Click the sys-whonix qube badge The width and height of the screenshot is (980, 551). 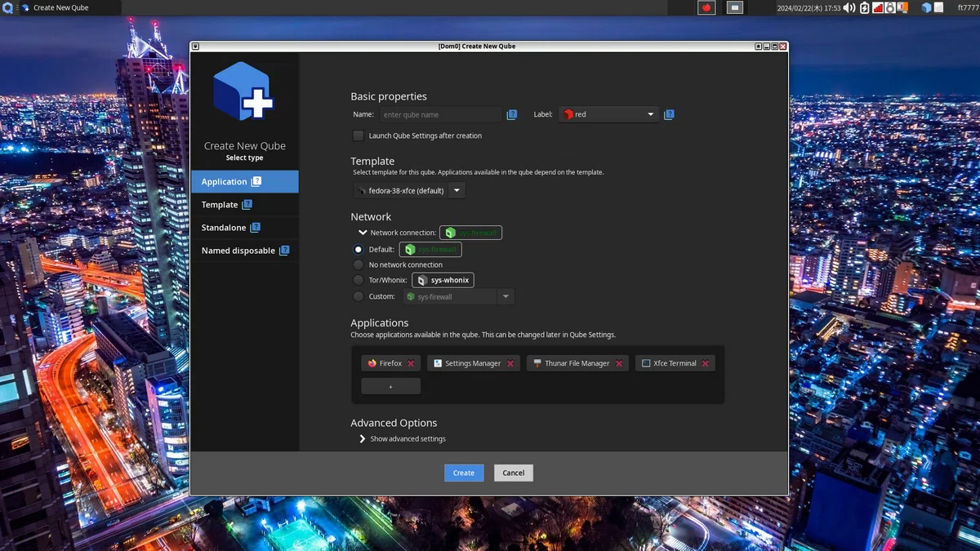tap(443, 280)
